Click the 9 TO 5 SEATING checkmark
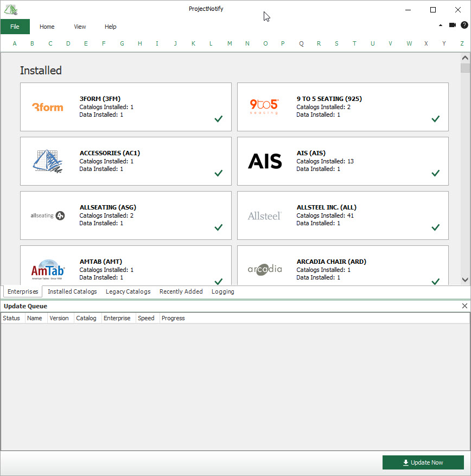Image resolution: width=471 pixels, height=476 pixels. click(x=436, y=119)
